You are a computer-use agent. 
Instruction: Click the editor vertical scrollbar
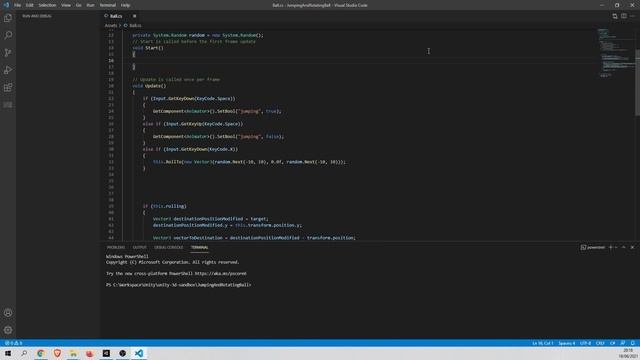click(637, 82)
